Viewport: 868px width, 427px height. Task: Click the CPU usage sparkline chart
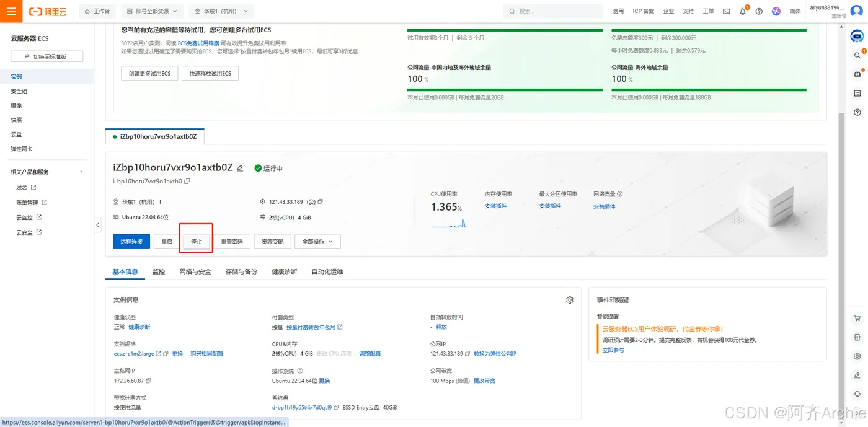pyautogui.click(x=449, y=223)
